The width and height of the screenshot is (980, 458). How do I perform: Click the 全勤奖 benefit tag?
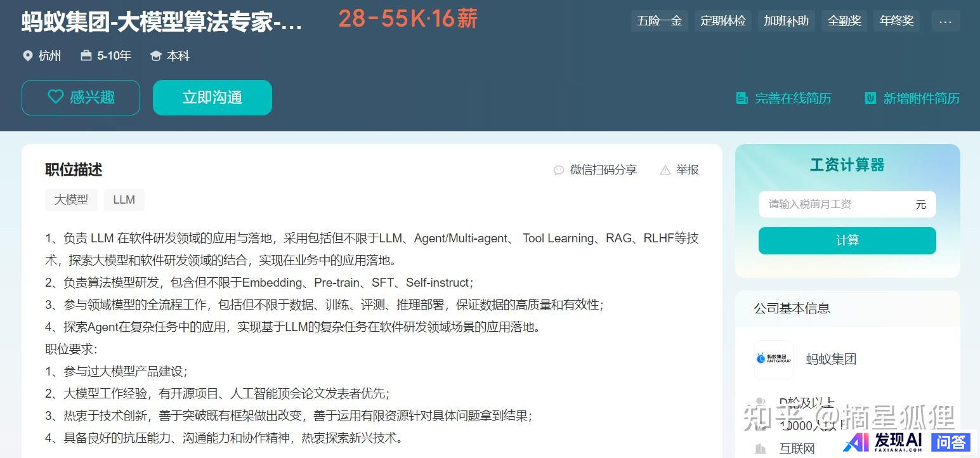pos(844,21)
